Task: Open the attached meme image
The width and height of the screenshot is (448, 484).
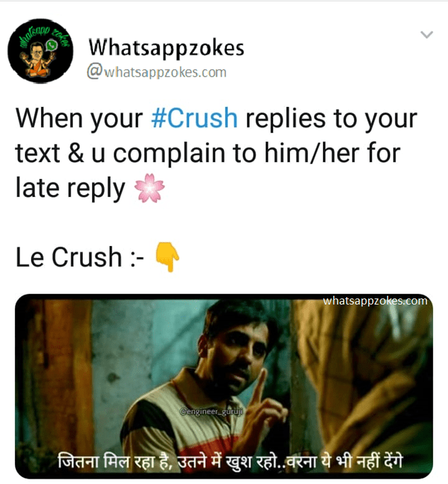Action: (x=224, y=386)
